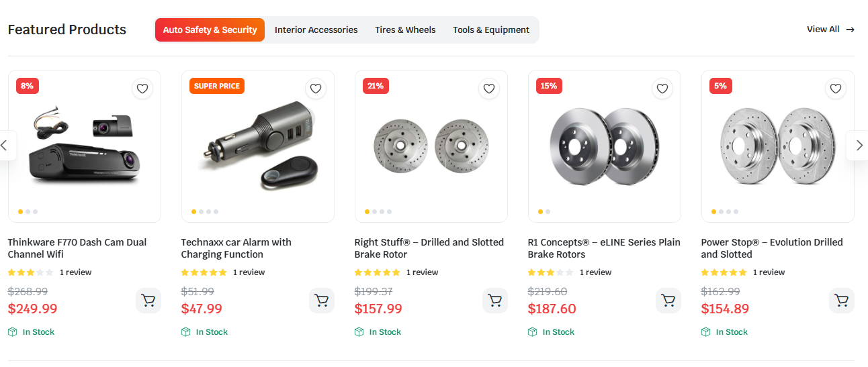Image resolution: width=868 pixels, height=367 pixels.
Task: Add R1 Concepts rotors to cart
Action: [668, 301]
